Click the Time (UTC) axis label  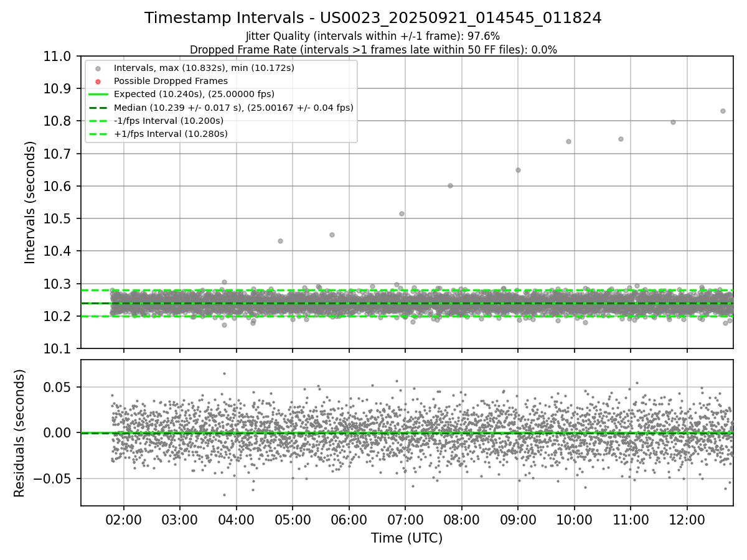407,538
